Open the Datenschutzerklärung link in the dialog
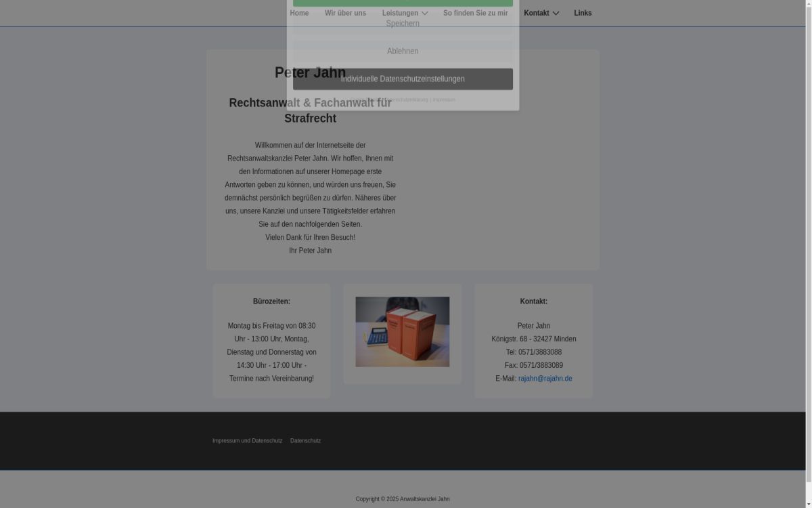812x508 pixels. click(x=411, y=100)
